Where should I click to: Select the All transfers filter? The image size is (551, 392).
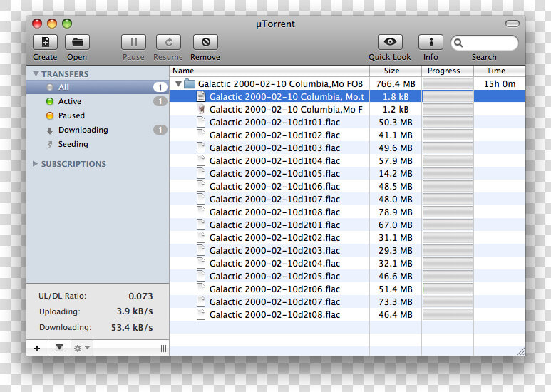98,87
